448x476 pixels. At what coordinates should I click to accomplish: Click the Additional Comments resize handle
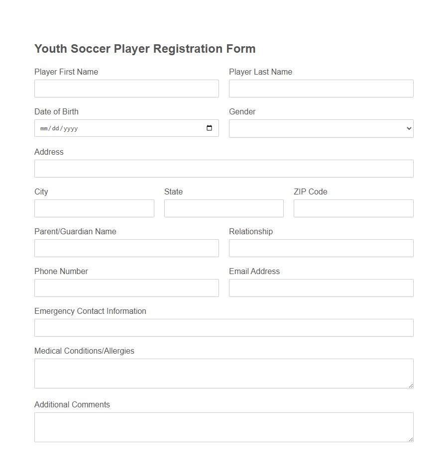pyautogui.click(x=411, y=440)
